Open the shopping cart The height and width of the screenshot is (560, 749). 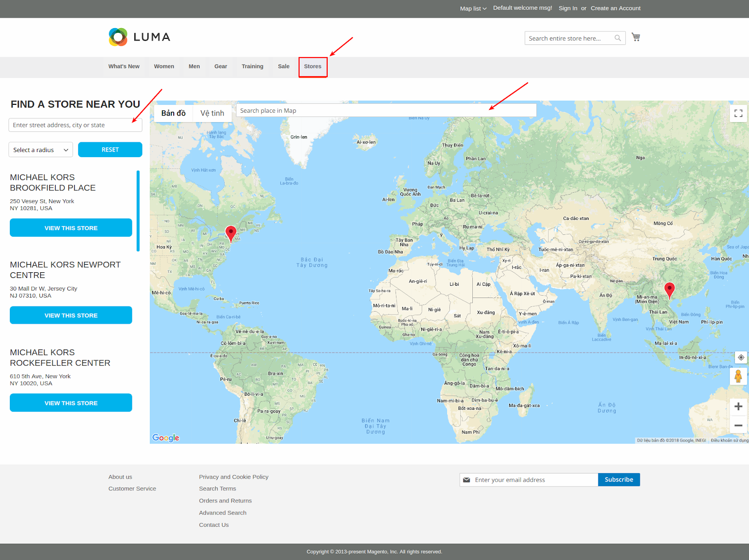click(636, 37)
